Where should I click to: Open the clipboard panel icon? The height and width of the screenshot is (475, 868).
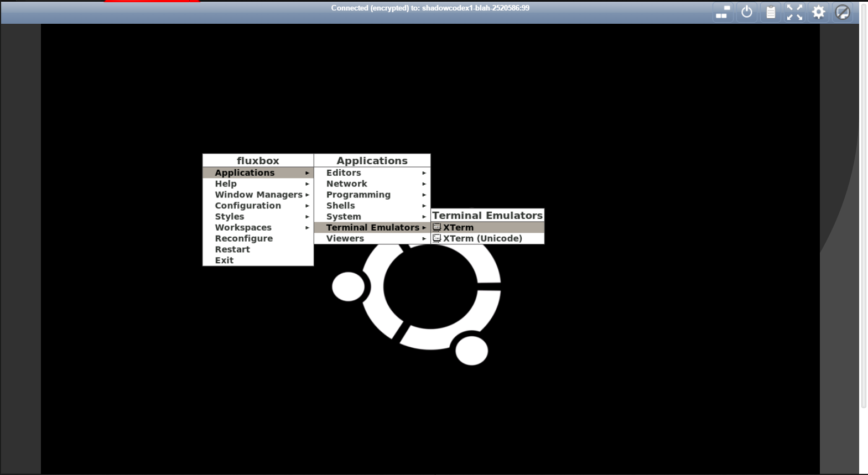[771, 12]
